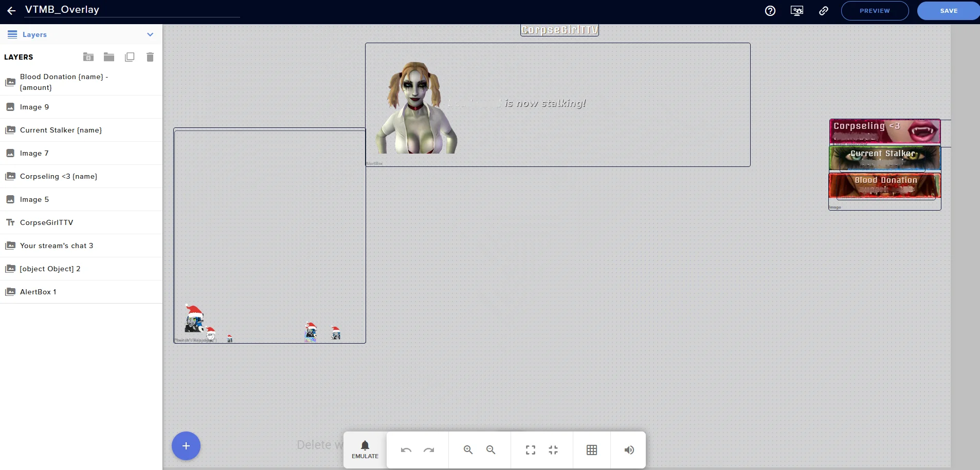Click the ungroup folder icon in Layers
The image size is (980, 470).
click(88, 57)
